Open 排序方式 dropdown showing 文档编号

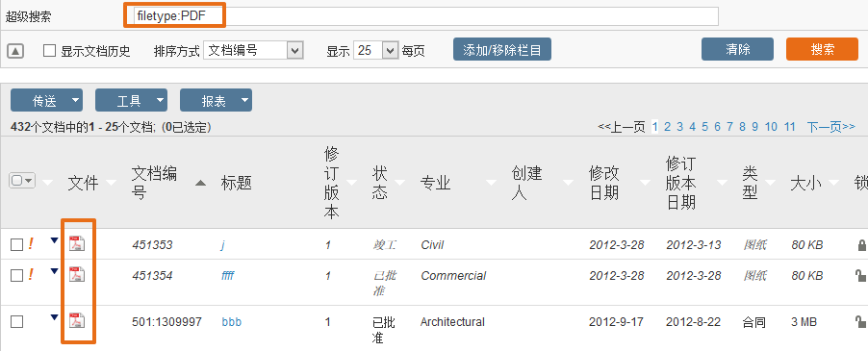click(x=253, y=50)
